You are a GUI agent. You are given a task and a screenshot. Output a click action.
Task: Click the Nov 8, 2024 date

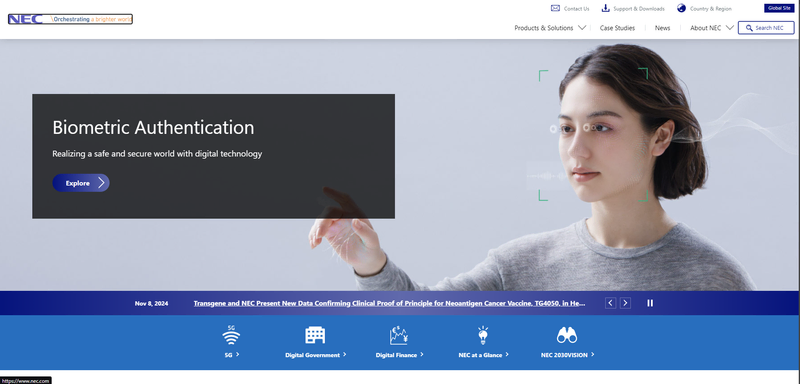[x=152, y=303]
